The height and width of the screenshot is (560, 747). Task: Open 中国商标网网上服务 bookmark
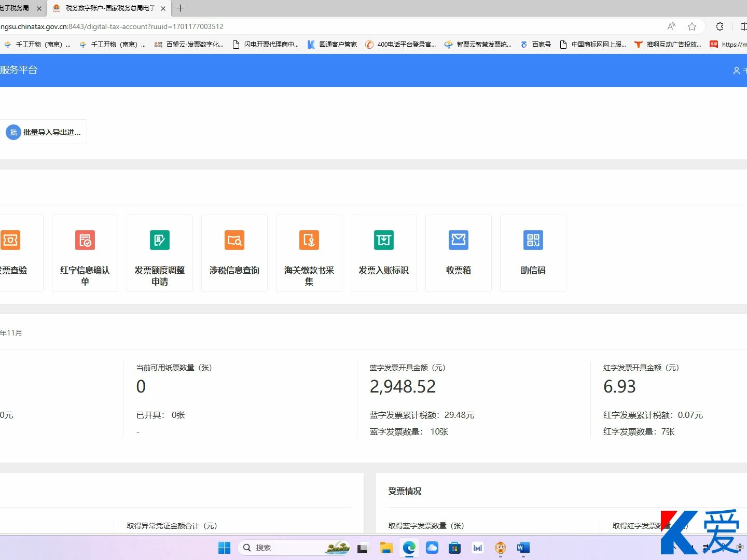(593, 45)
